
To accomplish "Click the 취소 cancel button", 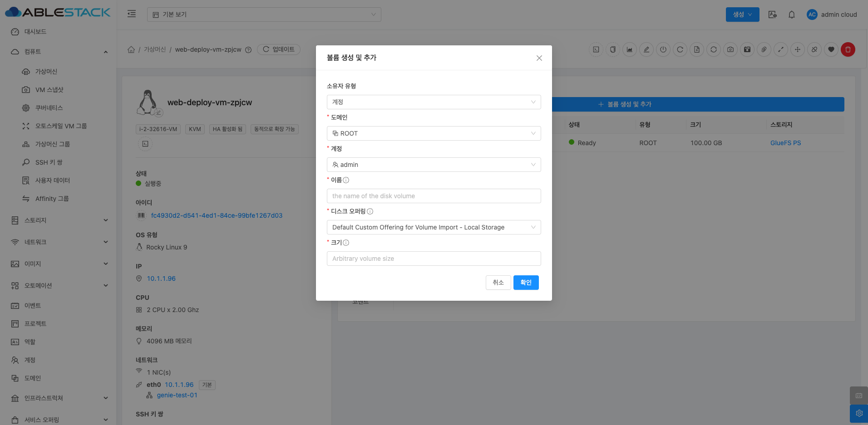I will 498,283.
